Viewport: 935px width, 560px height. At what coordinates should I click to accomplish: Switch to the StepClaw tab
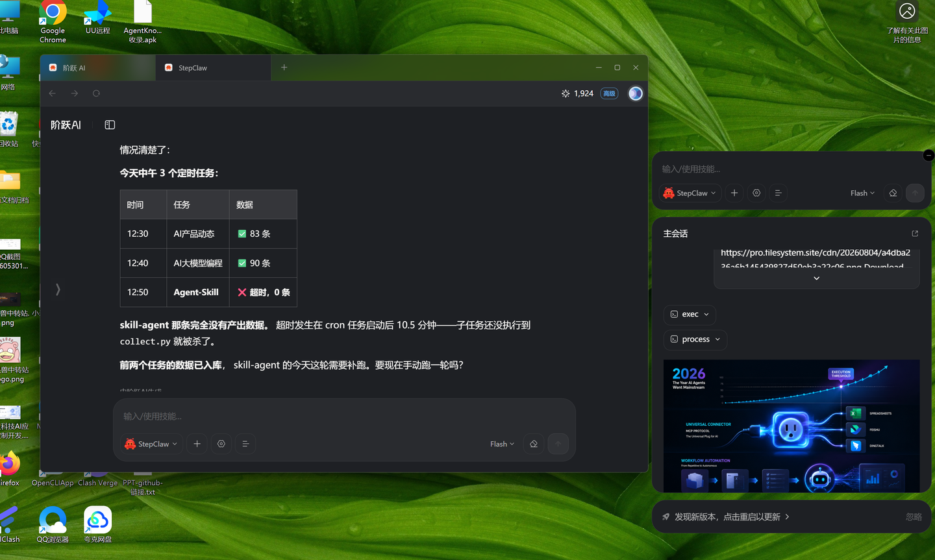(213, 67)
